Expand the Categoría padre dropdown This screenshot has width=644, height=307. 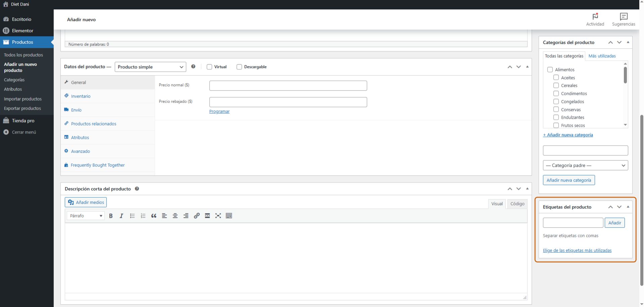[585, 165]
